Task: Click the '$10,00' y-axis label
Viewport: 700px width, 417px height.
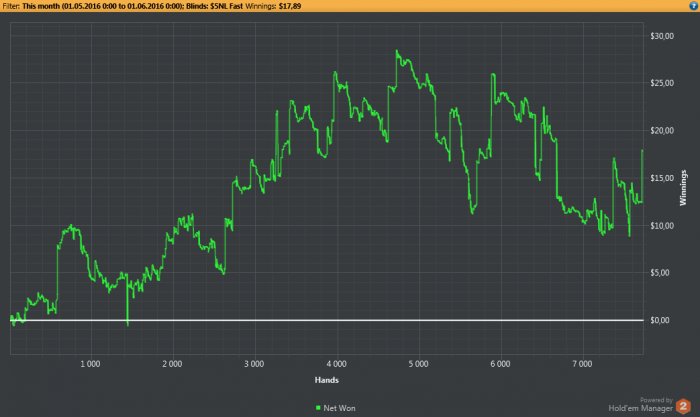Action: coord(662,225)
